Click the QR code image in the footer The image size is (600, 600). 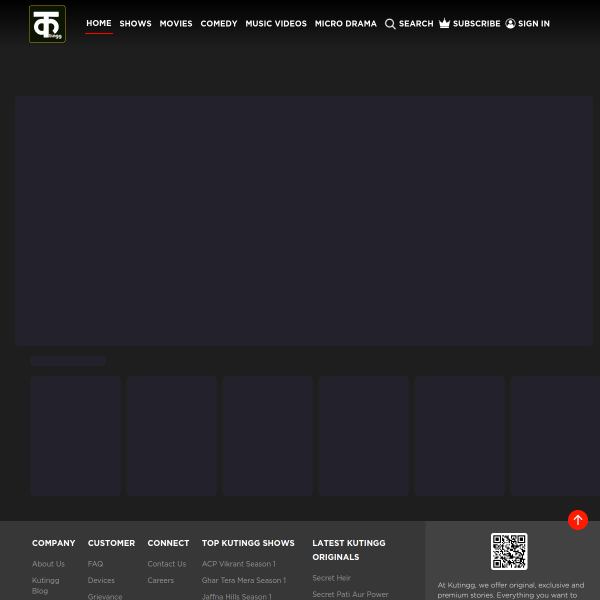pos(509,551)
